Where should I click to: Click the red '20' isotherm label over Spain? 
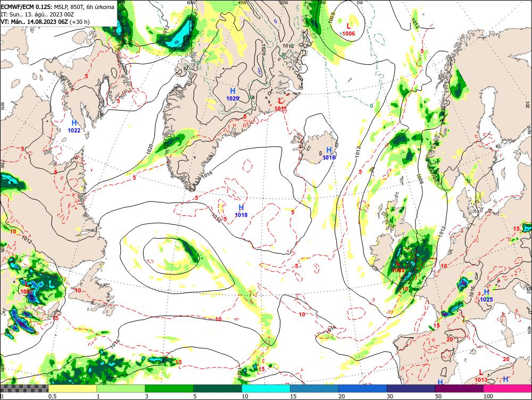(x=450, y=339)
